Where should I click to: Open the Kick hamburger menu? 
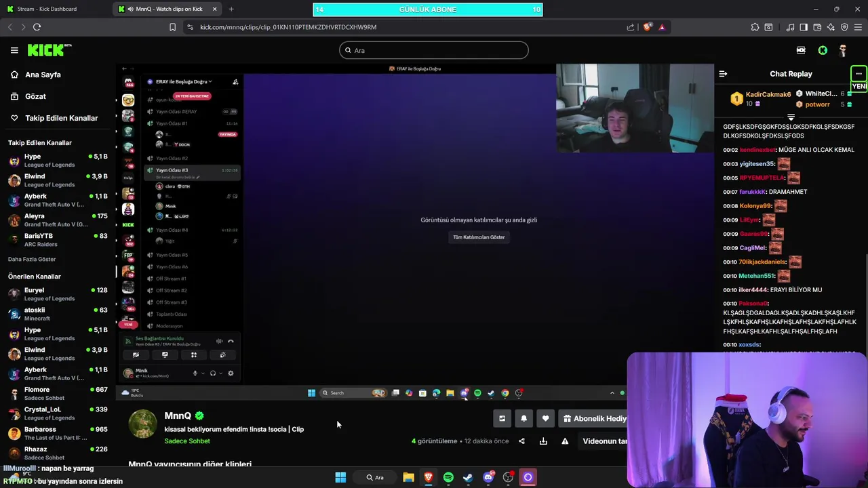click(x=14, y=50)
